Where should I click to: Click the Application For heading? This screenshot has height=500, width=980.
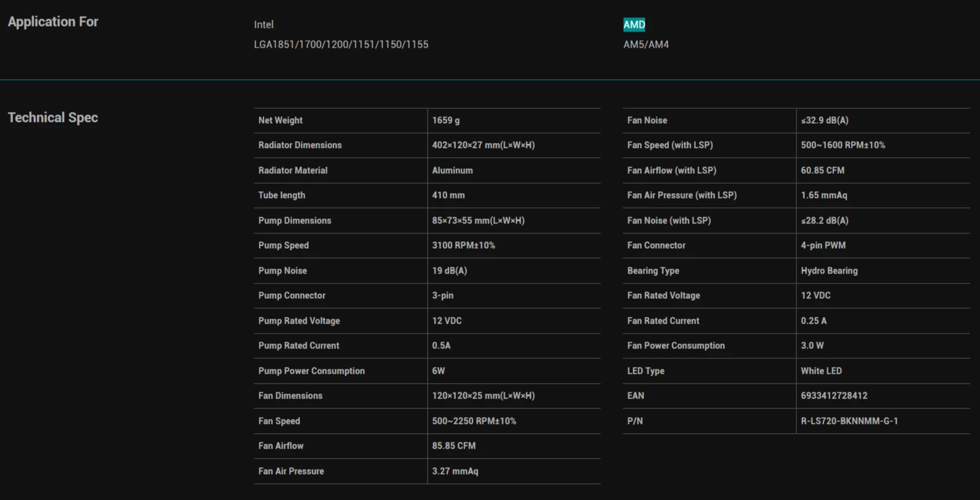point(53,22)
